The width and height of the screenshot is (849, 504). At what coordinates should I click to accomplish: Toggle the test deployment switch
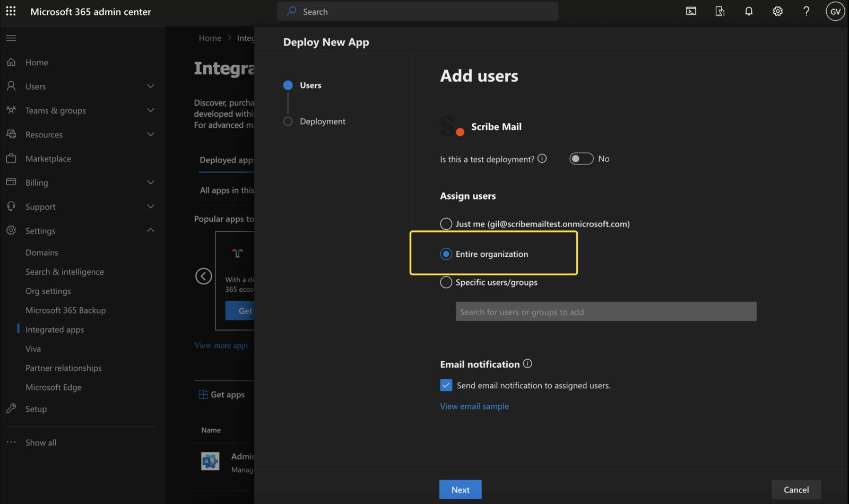[581, 159]
